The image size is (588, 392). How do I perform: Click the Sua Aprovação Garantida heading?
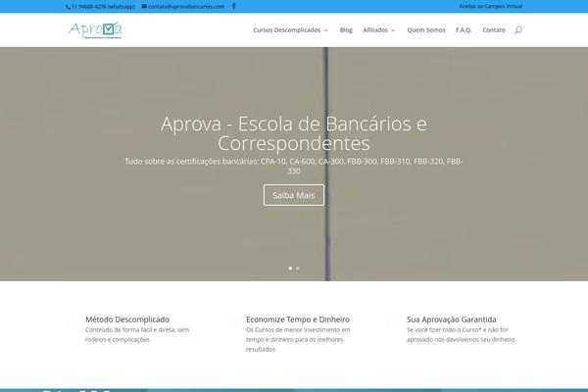(452, 319)
